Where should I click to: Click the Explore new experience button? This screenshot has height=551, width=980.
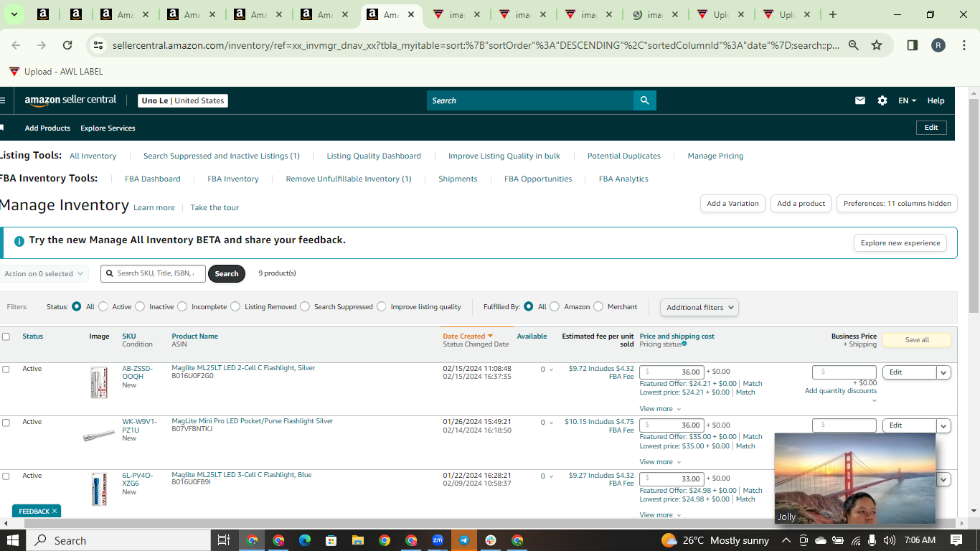pos(900,243)
